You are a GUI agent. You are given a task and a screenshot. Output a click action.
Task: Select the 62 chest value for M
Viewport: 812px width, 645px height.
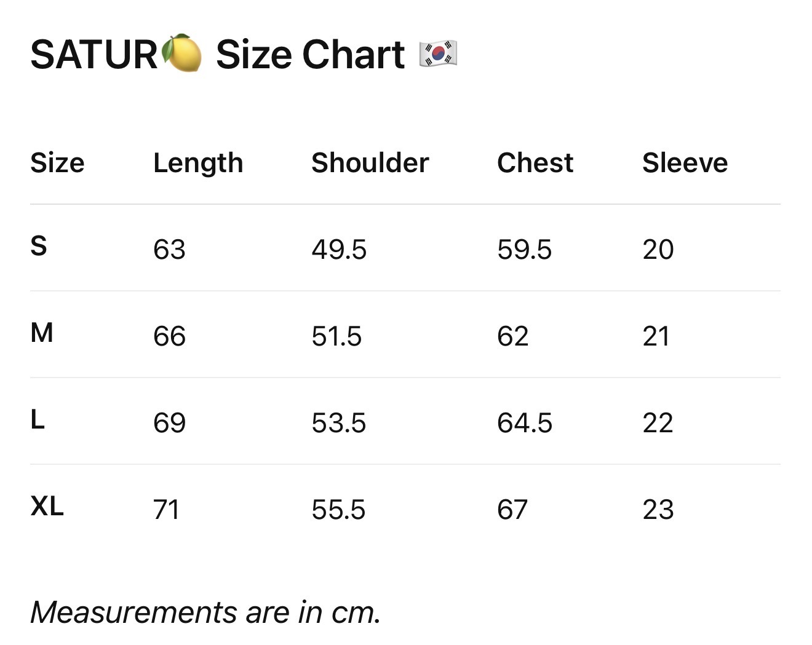pos(513,336)
